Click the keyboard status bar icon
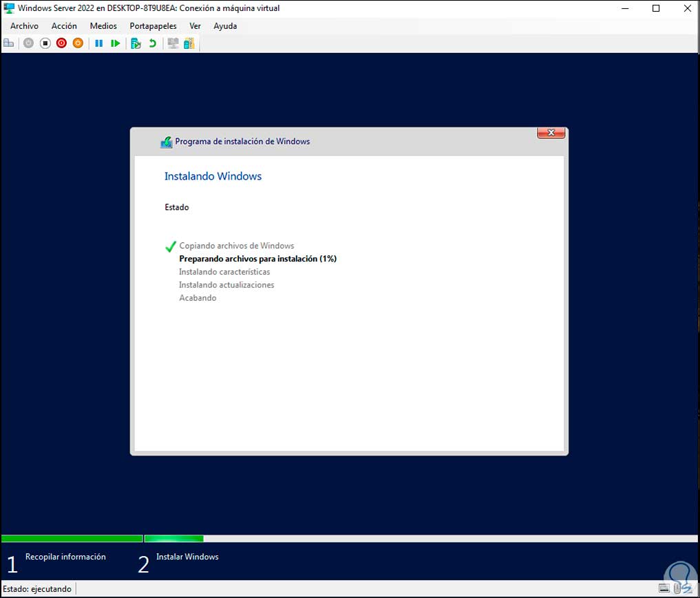 click(x=664, y=588)
